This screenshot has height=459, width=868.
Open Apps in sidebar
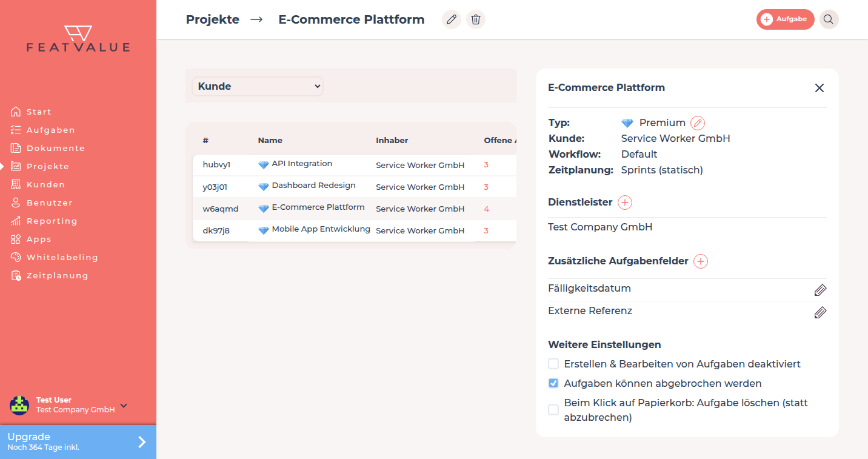pos(39,239)
